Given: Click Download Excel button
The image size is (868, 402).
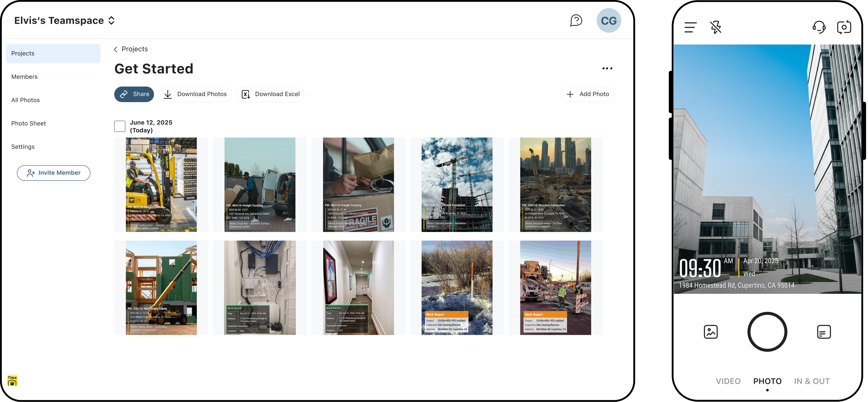Looking at the screenshot, I should [x=270, y=94].
